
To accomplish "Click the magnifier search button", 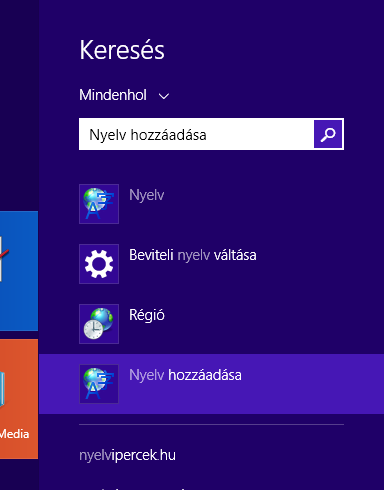I will pos(328,134).
